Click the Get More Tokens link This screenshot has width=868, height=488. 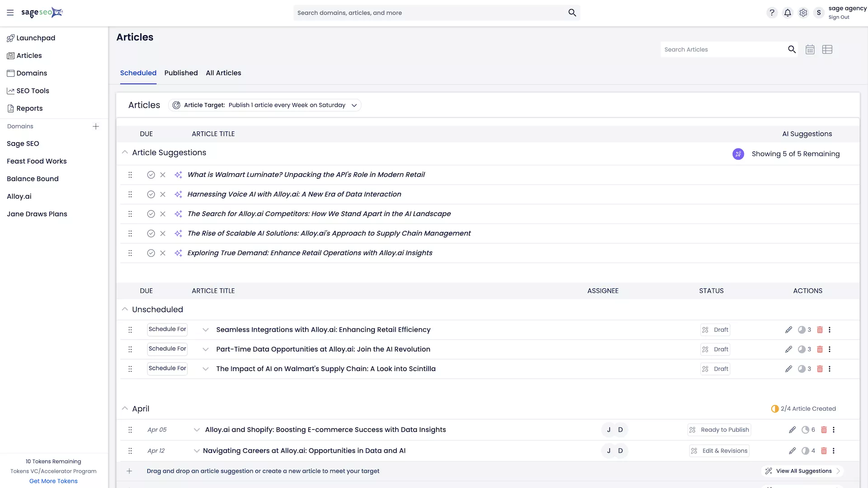click(53, 481)
